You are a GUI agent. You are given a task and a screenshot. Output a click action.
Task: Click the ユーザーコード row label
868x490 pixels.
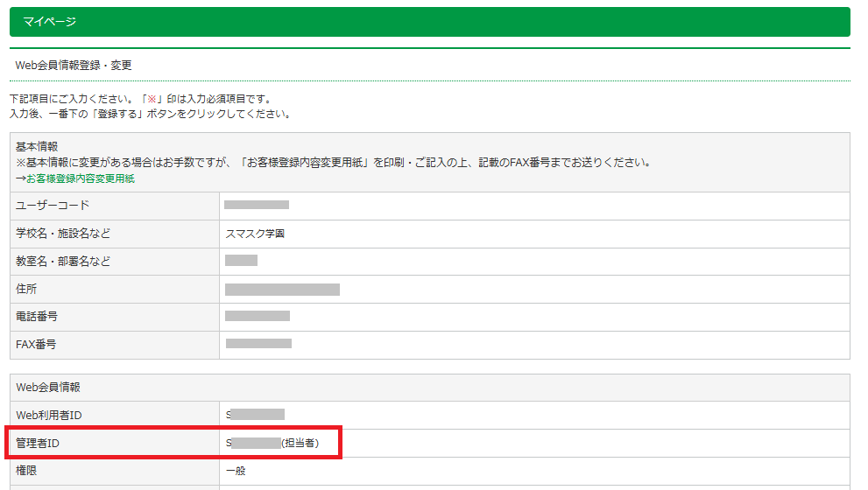click(x=53, y=206)
